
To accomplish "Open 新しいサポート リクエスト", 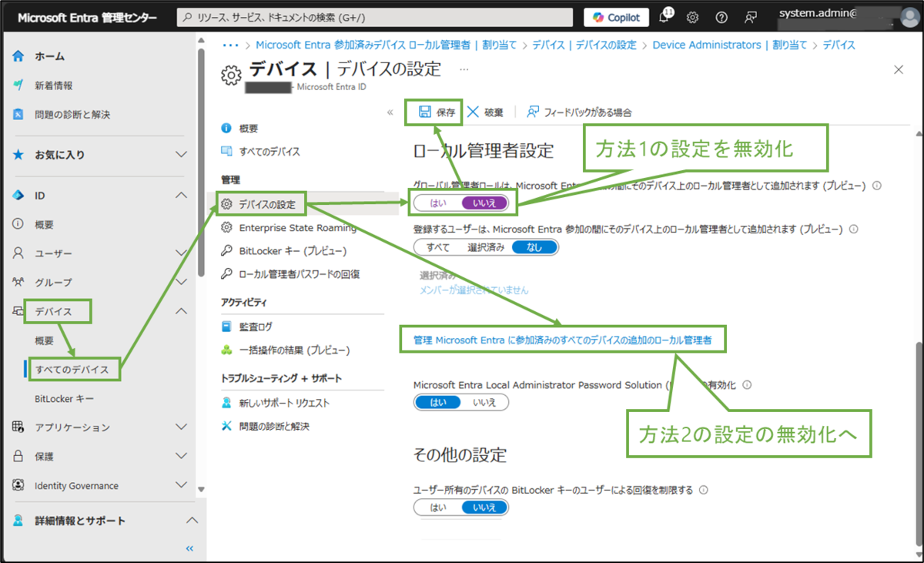I will click(x=284, y=403).
